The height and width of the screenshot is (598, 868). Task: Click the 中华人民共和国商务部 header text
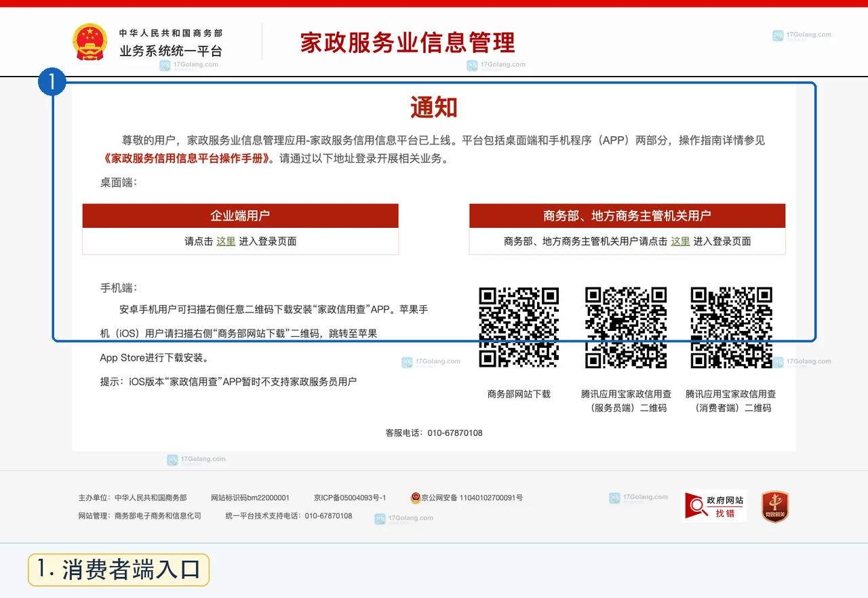tap(171, 33)
